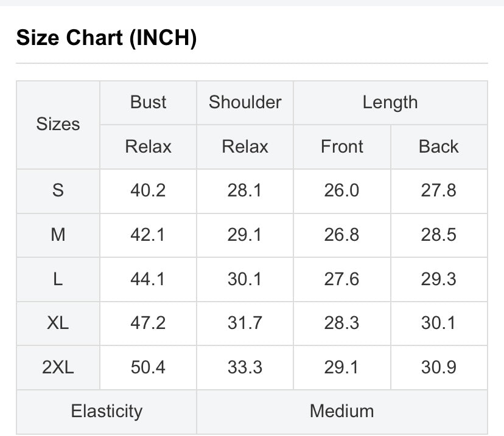Screen dimensions: 504x436
Task: Click the Elasticity label cell
Action: [x=107, y=412]
